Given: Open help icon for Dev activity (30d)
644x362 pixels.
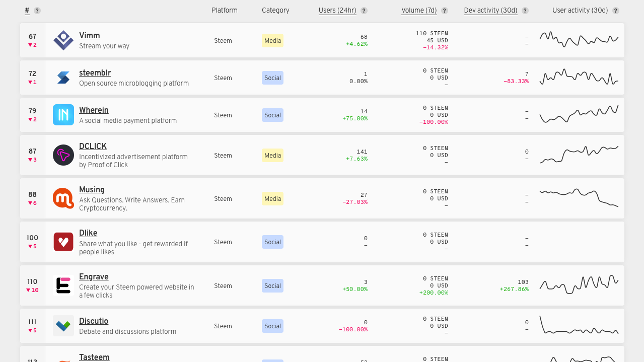Looking at the screenshot, I should pyautogui.click(x=525, y=11).
